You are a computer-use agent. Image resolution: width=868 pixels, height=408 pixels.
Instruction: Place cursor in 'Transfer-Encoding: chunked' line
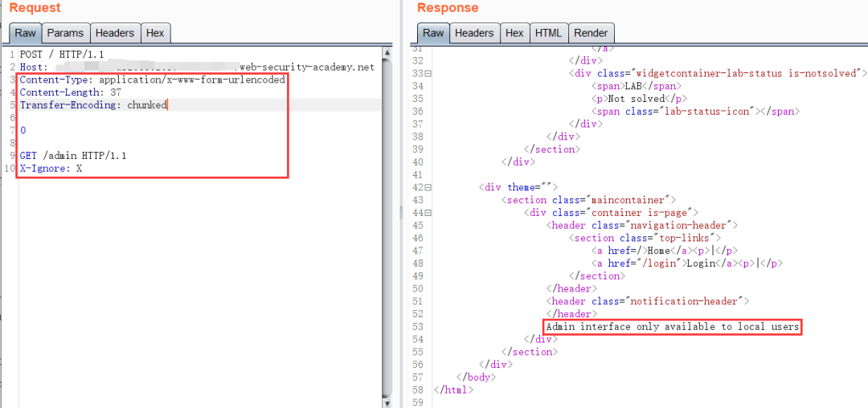[x=93, y=105]
